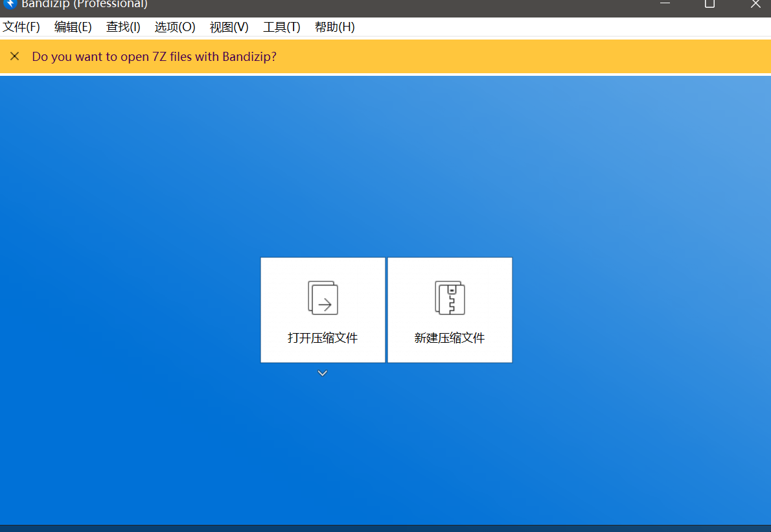Click the new archive zipper icon
Image resolution: width=771 pixels, height=532 pixels.
tap(450, 297)
